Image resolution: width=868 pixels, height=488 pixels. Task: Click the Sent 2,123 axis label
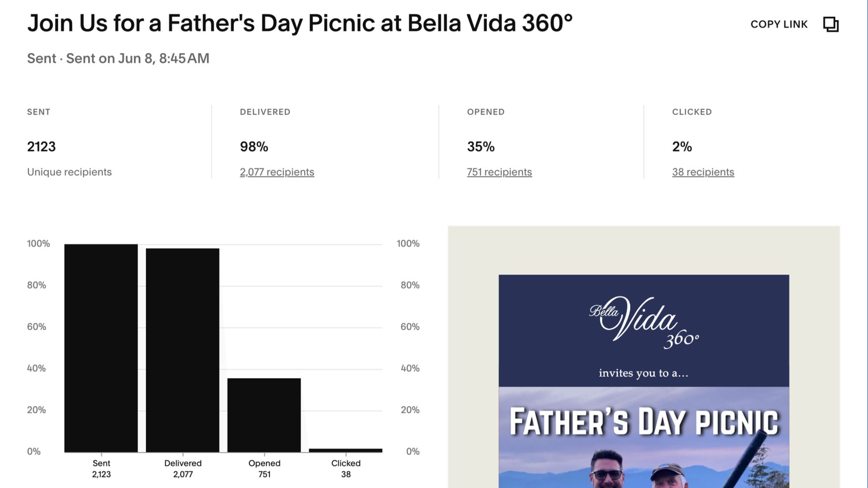(101, 469)
